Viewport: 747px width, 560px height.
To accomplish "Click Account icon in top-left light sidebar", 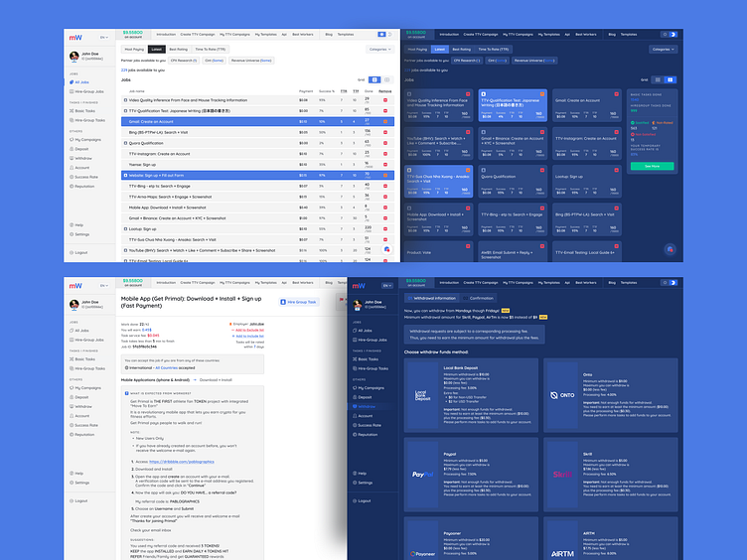I will [x=72, y=168].
